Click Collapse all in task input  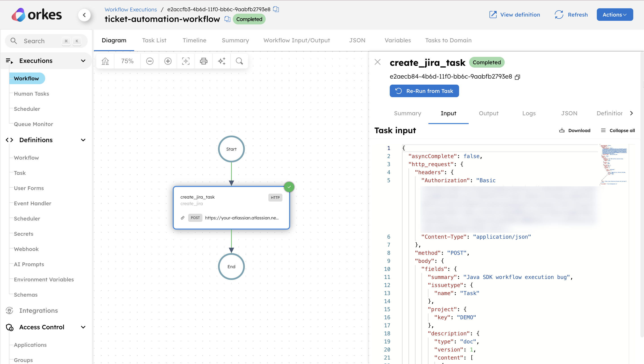point(617,130)
